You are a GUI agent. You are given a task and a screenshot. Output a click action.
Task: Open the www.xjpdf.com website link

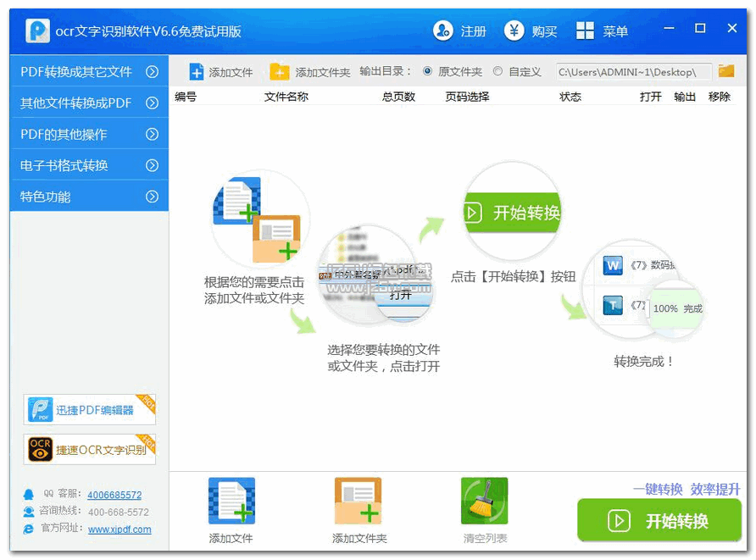click(x=120, y=530)
